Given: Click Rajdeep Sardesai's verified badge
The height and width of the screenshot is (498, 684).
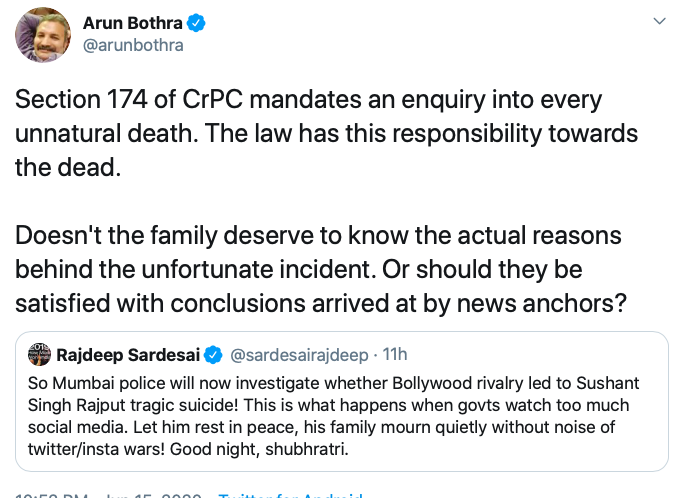Looking at the screenshot, I should (213, 355).
